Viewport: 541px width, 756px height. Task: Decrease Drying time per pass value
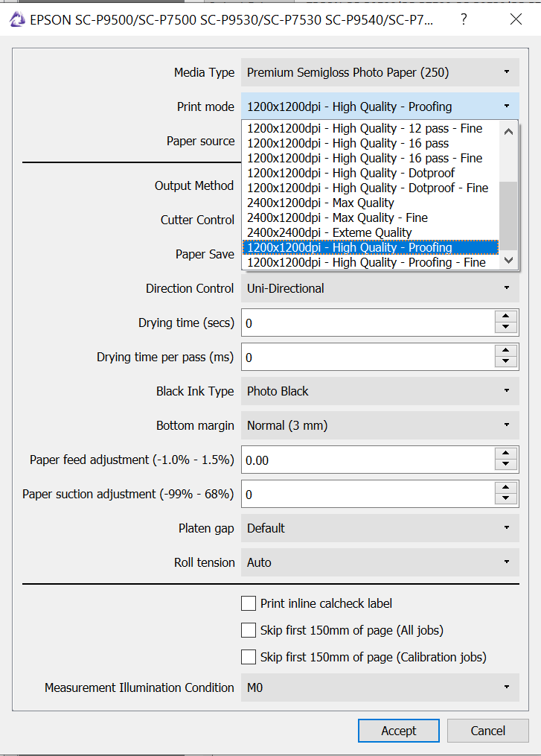point(506,362)
